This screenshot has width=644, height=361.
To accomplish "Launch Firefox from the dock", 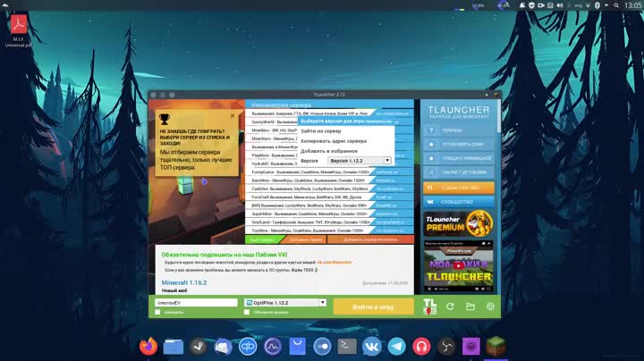I will pyautogui.click(x=148, y=346).
